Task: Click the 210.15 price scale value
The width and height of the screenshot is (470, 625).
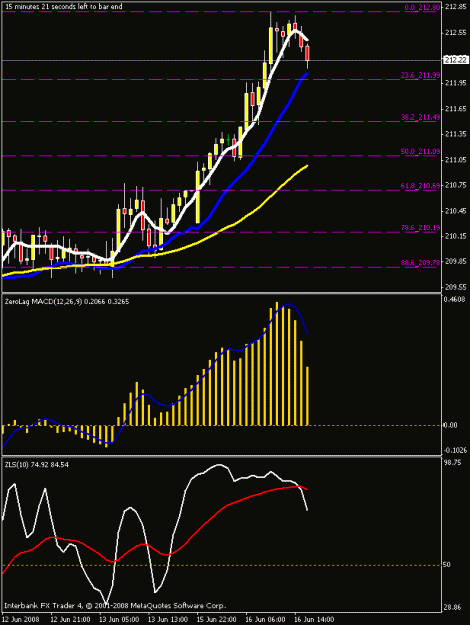Action: tap(455, 236)
